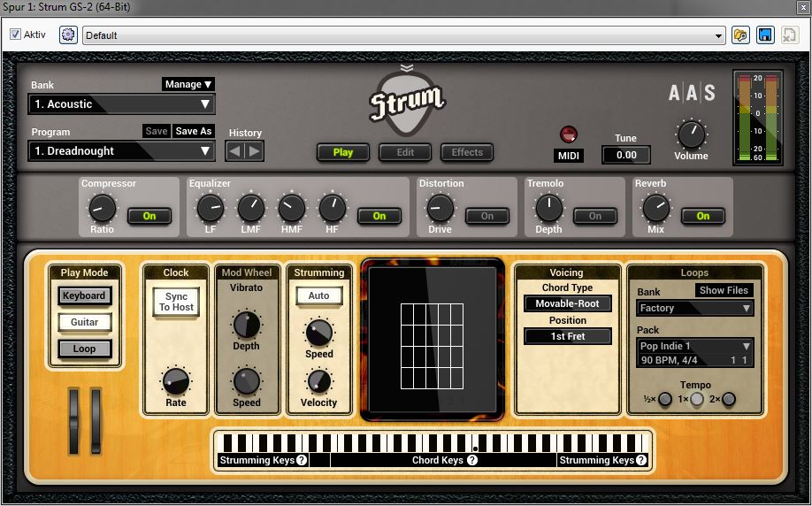
Task: Click the Compressor Ratio knob
Action: pos(103,209)
